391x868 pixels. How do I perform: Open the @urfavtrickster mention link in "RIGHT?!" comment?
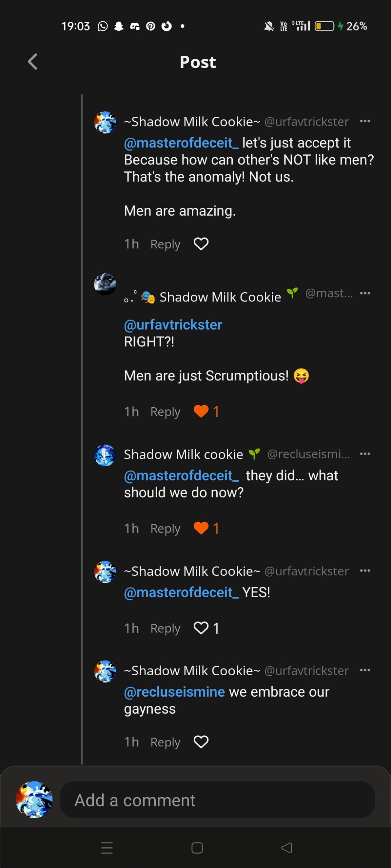click(x=173, y=325)
